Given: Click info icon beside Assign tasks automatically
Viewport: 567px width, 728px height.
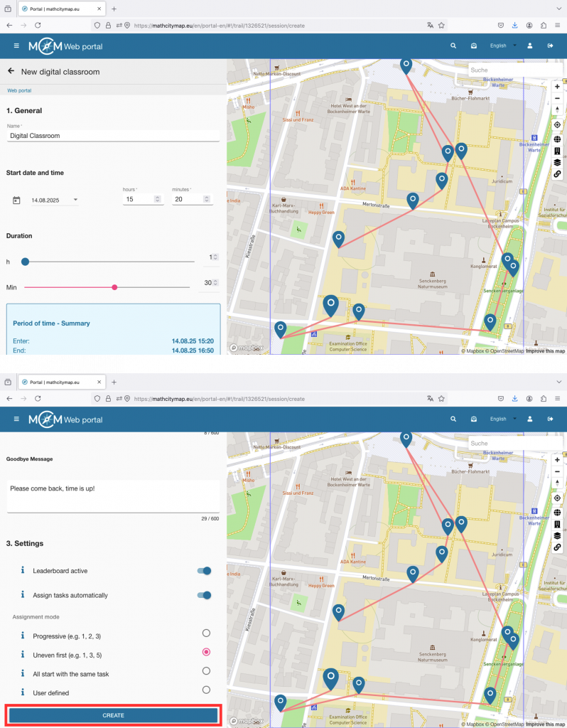Looking at the screenshot, I should 22,595.
